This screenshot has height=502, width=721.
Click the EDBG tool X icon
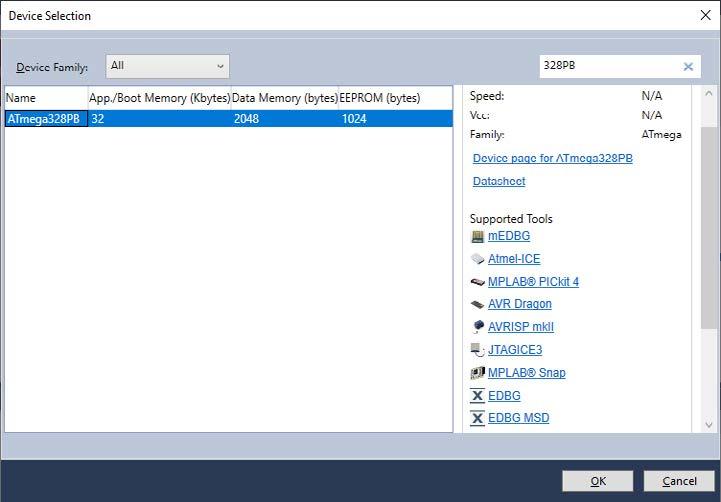point(477,396)
